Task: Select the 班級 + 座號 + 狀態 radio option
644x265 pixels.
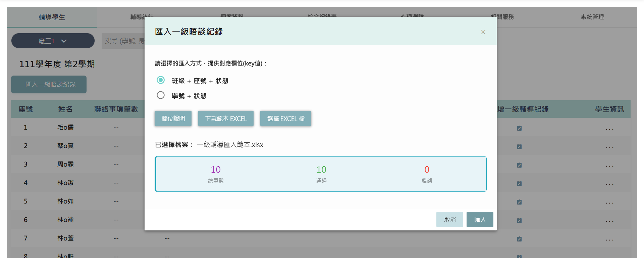Action: click(x=161, y=80)
